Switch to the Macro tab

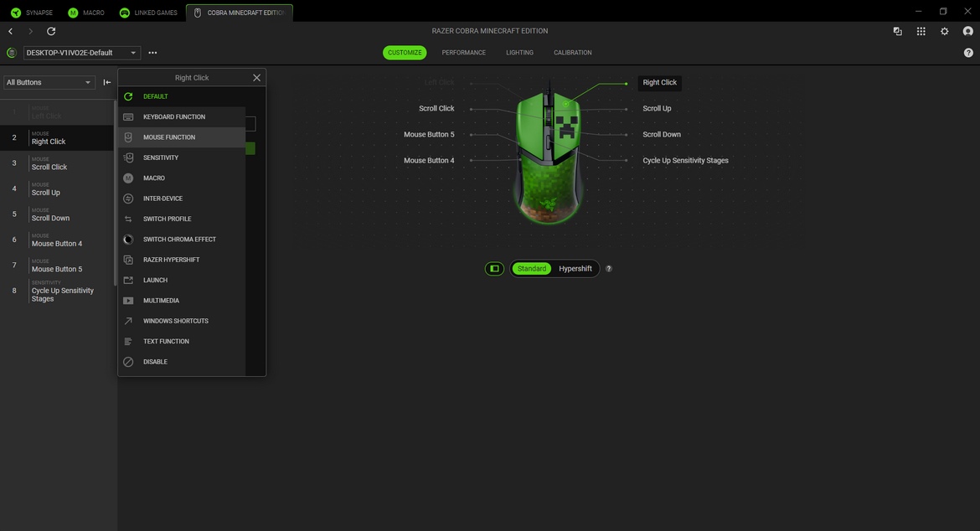(86, 13)
